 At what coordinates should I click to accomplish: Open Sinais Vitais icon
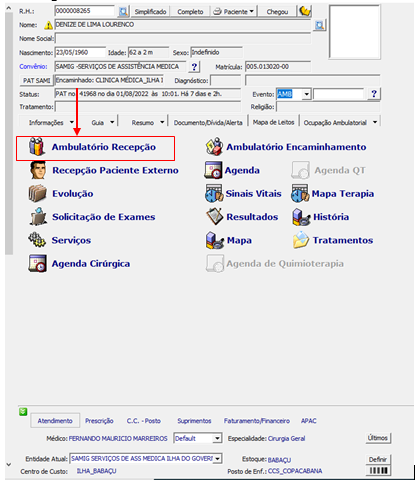coord(214,194)
